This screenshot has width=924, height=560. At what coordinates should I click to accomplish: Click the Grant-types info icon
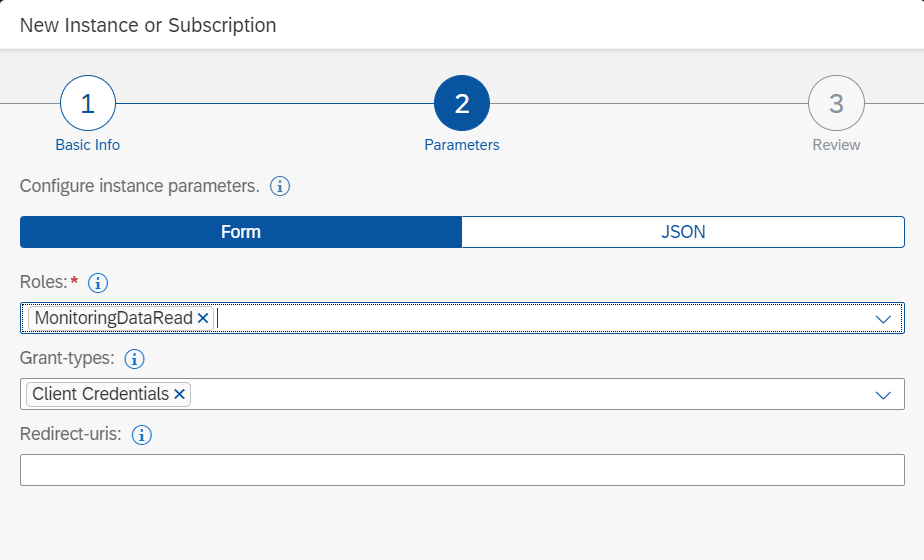tap(135, 358)
